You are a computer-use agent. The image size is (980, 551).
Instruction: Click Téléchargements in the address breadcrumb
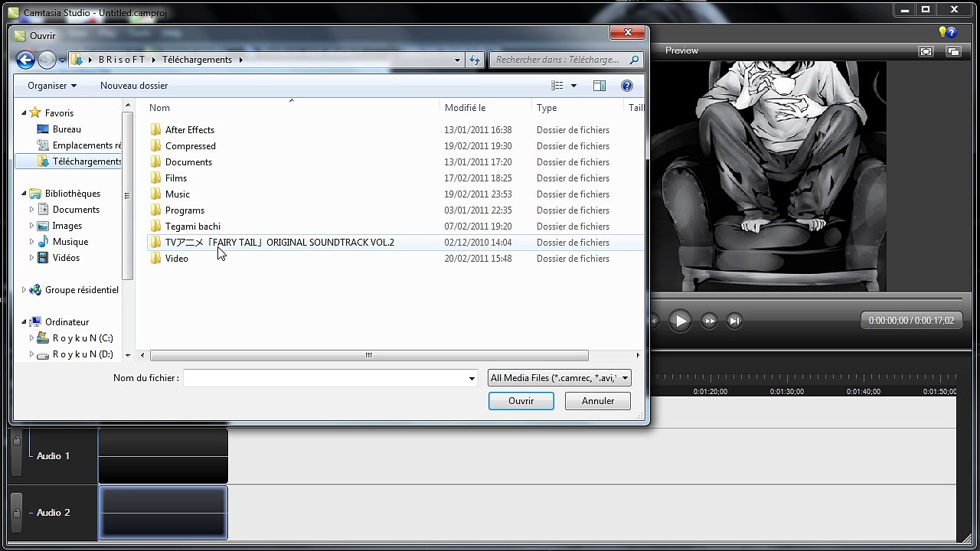[197, 60]
